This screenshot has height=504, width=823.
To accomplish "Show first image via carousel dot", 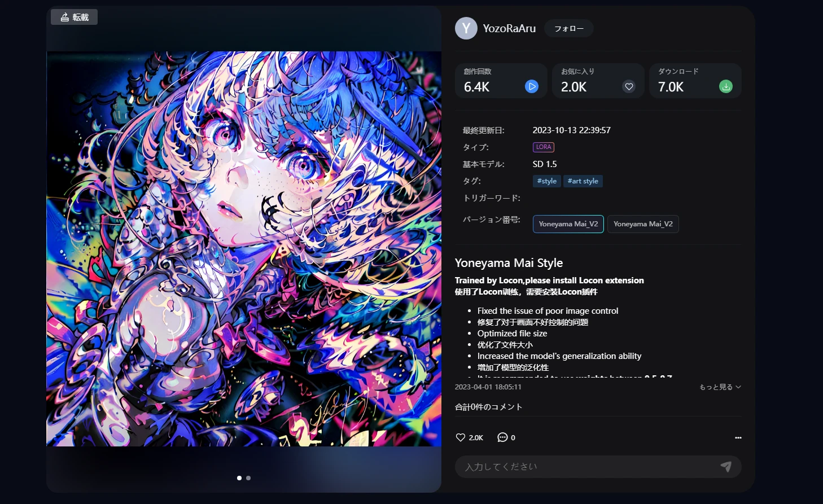I will point(239,478).
